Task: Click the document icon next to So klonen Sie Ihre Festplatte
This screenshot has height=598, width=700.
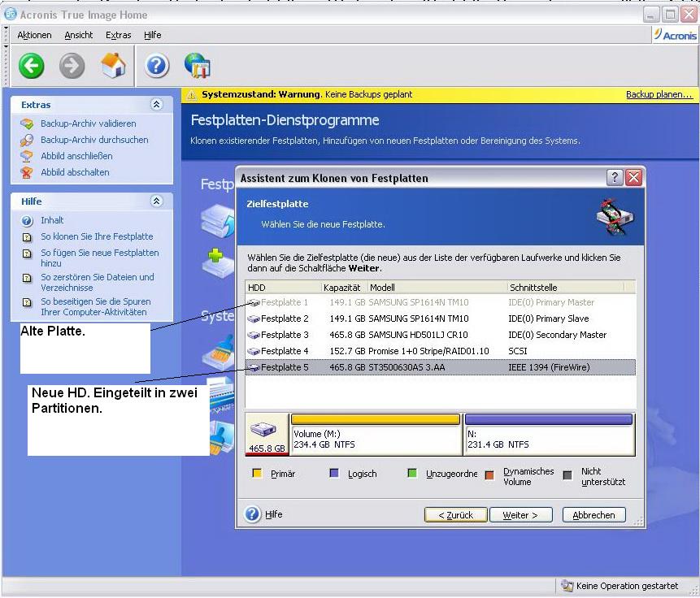Action: click(27, 237)
